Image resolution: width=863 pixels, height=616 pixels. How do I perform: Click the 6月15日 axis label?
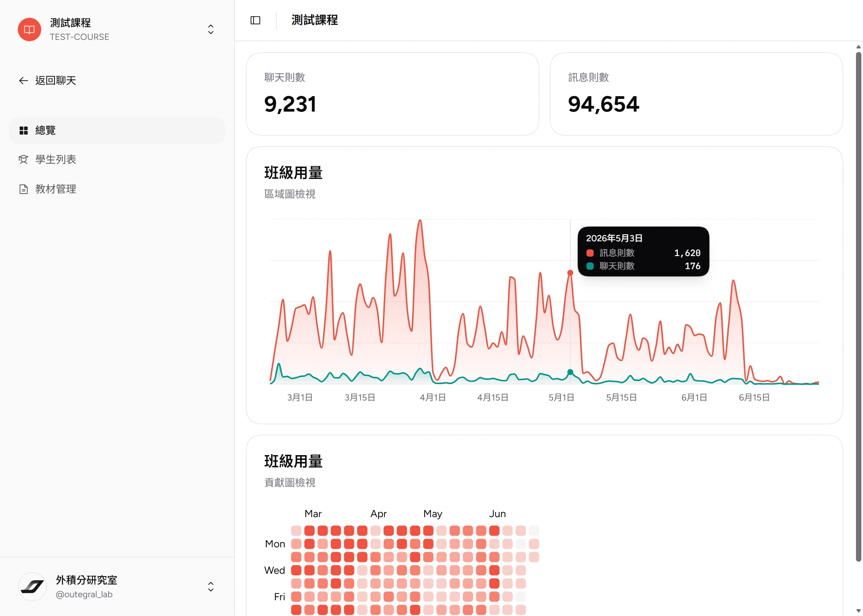tap(754, 397)
